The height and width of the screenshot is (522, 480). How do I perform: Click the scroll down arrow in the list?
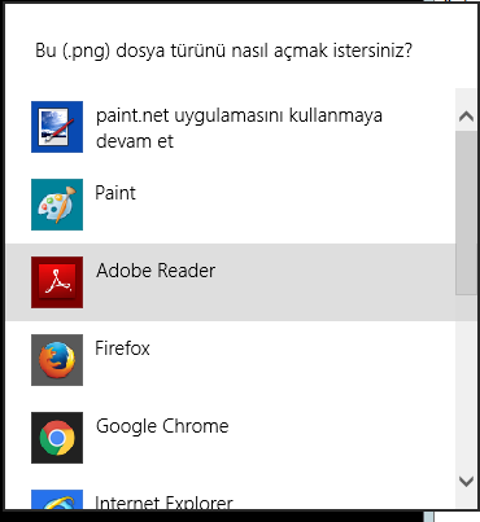tap(466, 481)
